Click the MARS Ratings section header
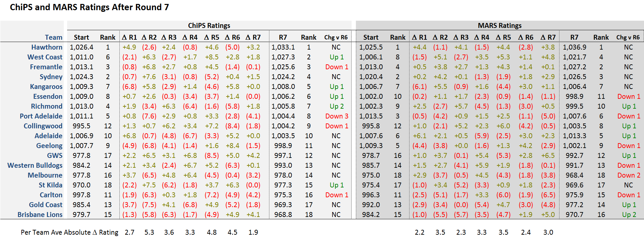The width and height of the screenshot is (644, 237). pos(500,26)
